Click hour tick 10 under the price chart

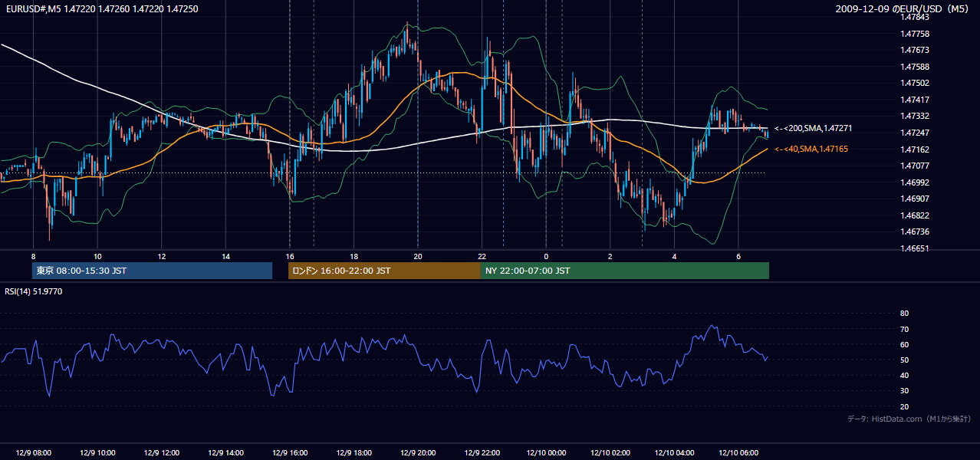coord(97,256)
